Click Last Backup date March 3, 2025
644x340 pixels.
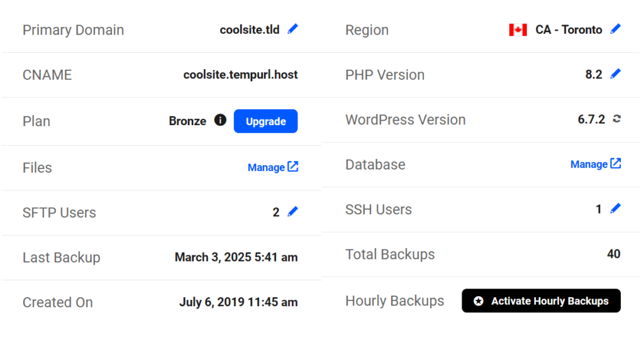pyautogui.click(x=236, y=258)
